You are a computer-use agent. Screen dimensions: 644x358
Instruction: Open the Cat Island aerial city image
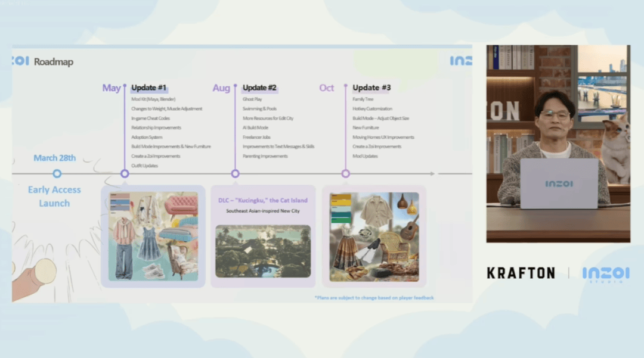tap(264, 251)
